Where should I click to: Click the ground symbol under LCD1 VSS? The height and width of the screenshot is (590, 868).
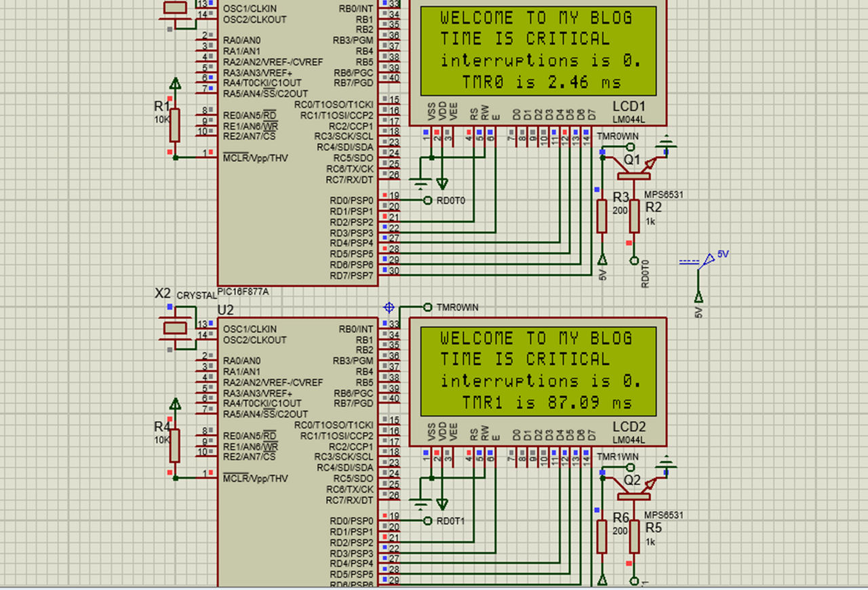pos(420,183)
